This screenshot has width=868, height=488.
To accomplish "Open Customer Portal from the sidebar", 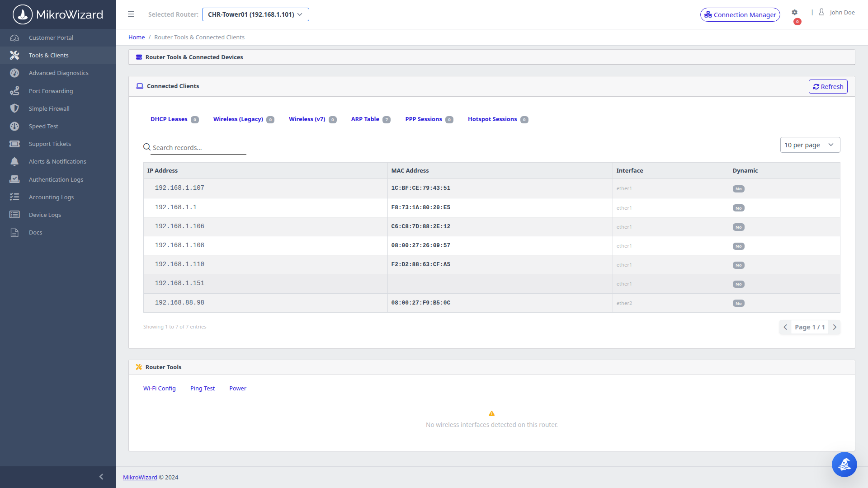I will [x=58, y=38].
